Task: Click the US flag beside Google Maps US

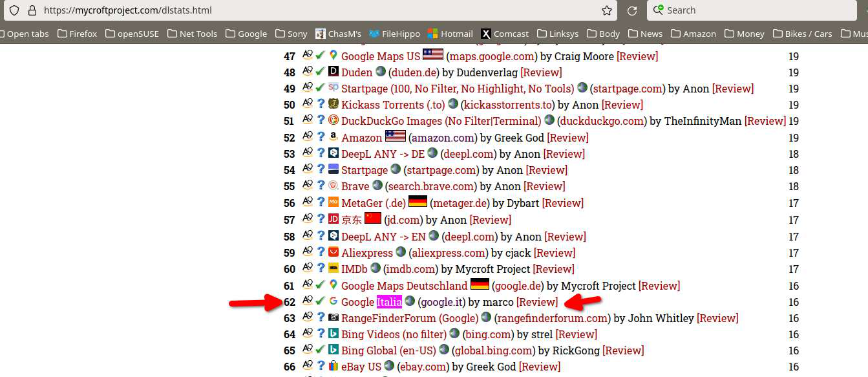Action: point(433,55)
